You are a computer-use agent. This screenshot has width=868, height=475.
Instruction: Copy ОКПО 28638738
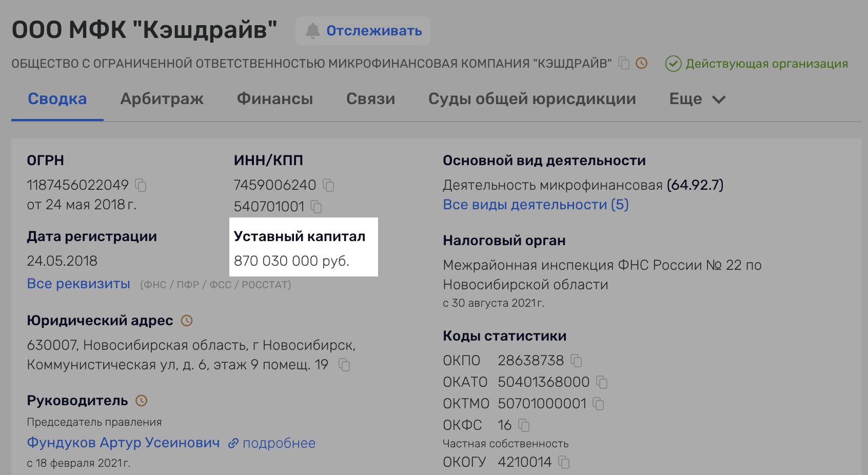coord(576,361)
